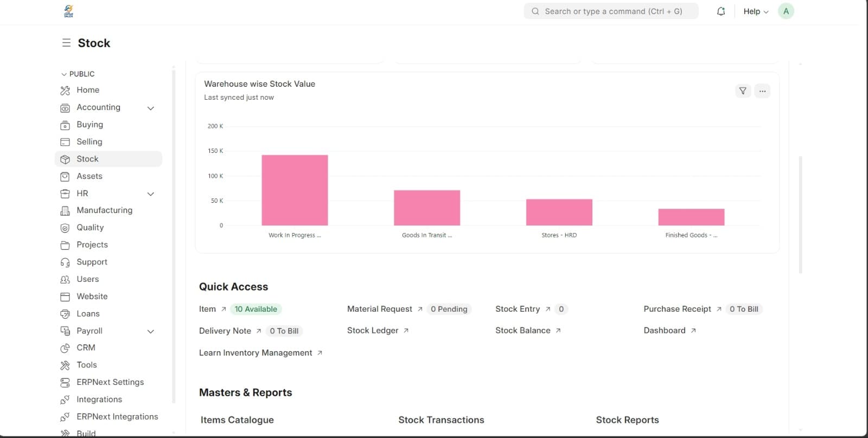Open the Help dropdown
This screenshot has height=438, width=868.
click(x=756, y=11)
